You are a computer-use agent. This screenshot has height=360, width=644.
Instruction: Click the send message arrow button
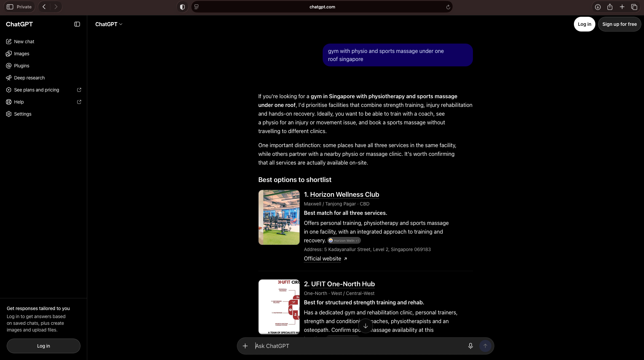[x=485, y=346]
